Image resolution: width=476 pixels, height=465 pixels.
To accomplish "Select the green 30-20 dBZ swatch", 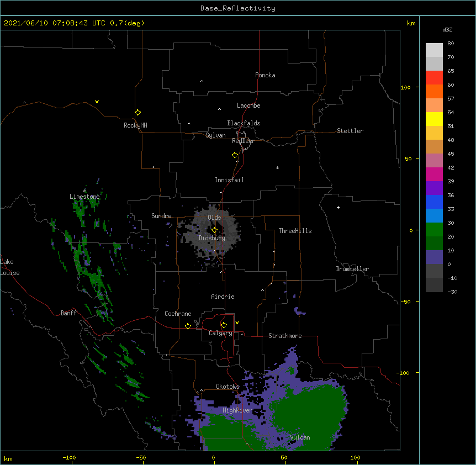I will tap(434, 230).
